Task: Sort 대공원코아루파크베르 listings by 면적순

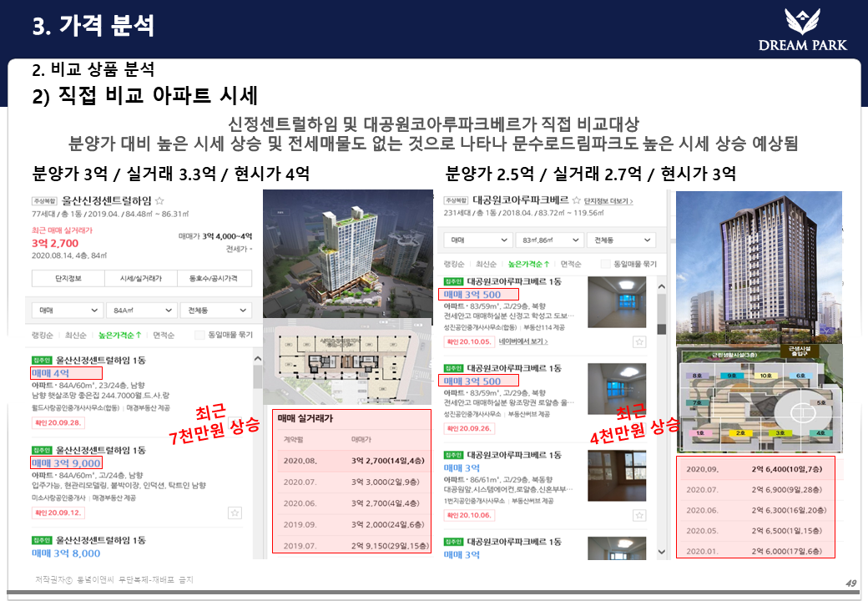Action: point(571,264)
